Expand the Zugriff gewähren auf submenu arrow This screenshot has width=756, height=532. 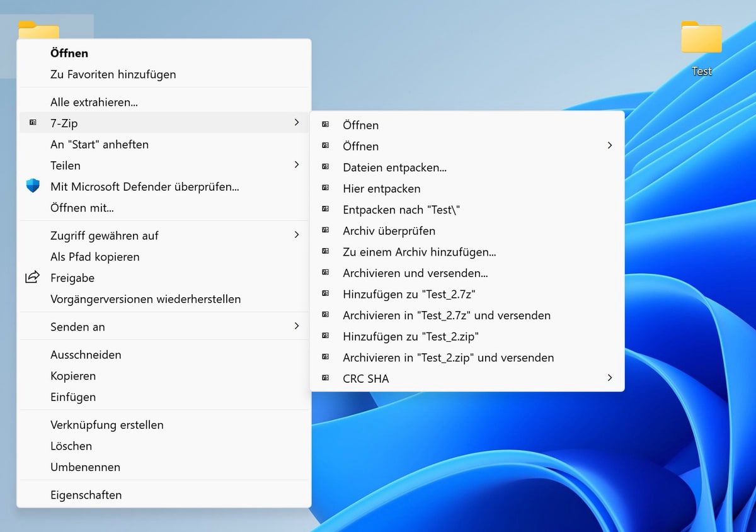pyautogui.click(x=297, y=235)
